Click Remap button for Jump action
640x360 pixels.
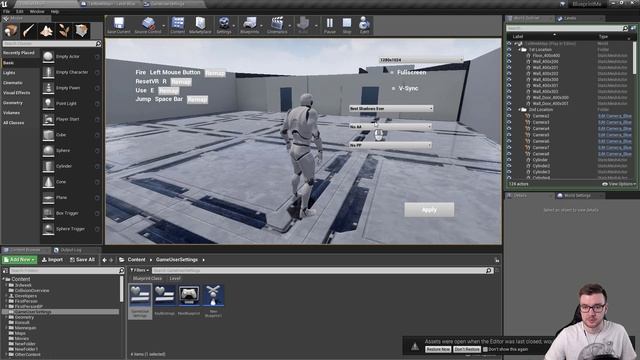coord(197,100)
